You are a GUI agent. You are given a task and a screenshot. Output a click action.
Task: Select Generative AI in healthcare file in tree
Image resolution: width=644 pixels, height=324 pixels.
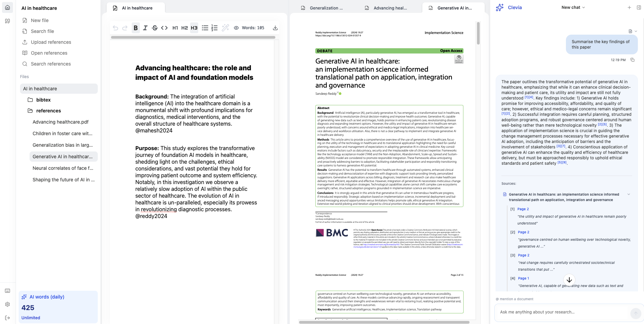(x=63, y=157)
